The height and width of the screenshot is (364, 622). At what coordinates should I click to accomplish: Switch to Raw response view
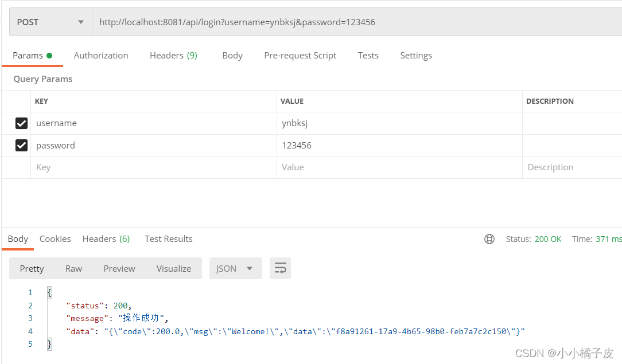pos(73,268)
